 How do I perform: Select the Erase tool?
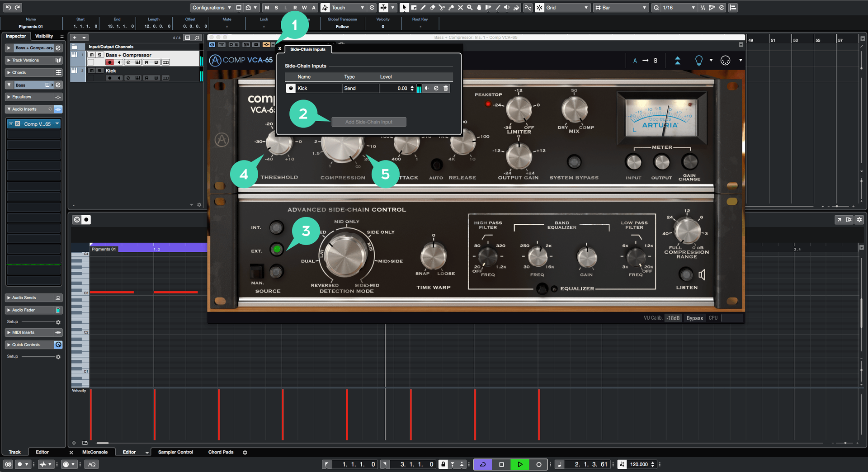(x=432, y=8)
